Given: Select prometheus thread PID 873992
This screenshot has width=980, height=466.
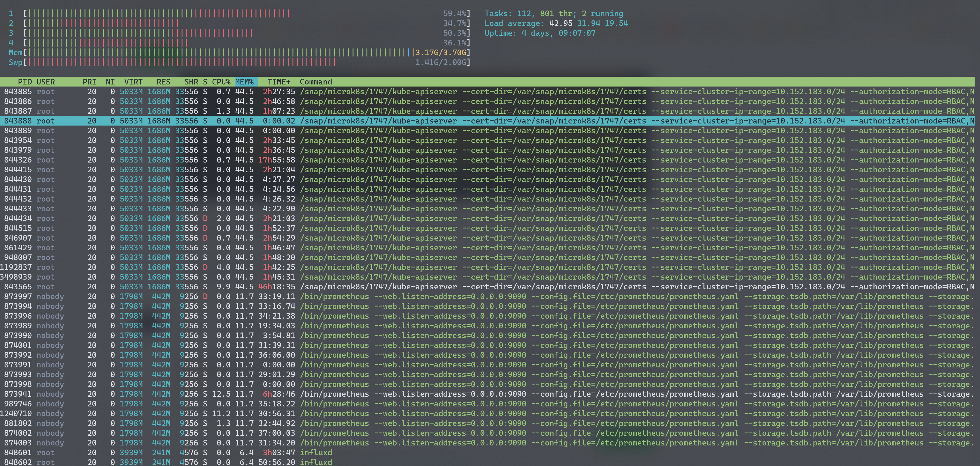Looking at the screenshot, I should (487, 355).
